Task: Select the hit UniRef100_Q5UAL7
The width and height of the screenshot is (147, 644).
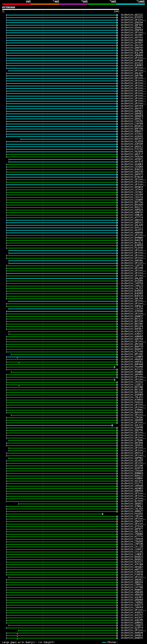Action: coord(132,27)
